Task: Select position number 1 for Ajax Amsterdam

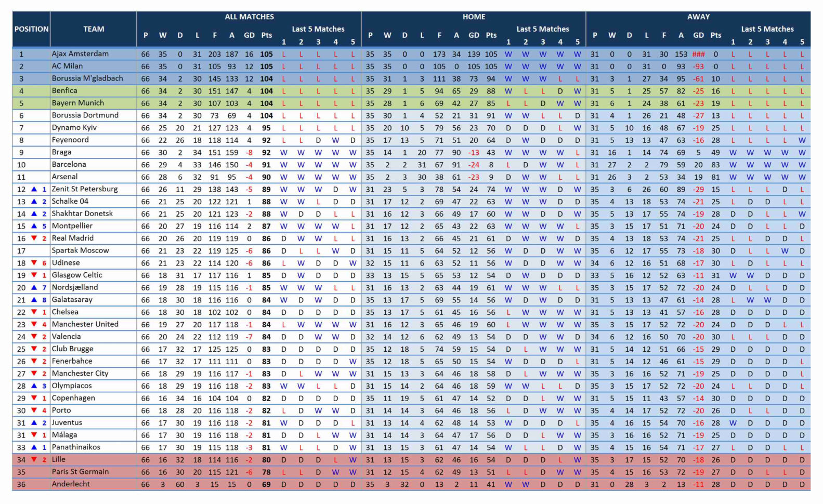Action: 21,54
